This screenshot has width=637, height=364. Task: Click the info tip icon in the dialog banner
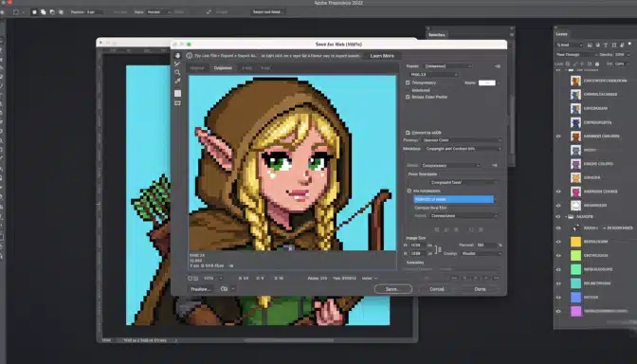coord(190,56)
